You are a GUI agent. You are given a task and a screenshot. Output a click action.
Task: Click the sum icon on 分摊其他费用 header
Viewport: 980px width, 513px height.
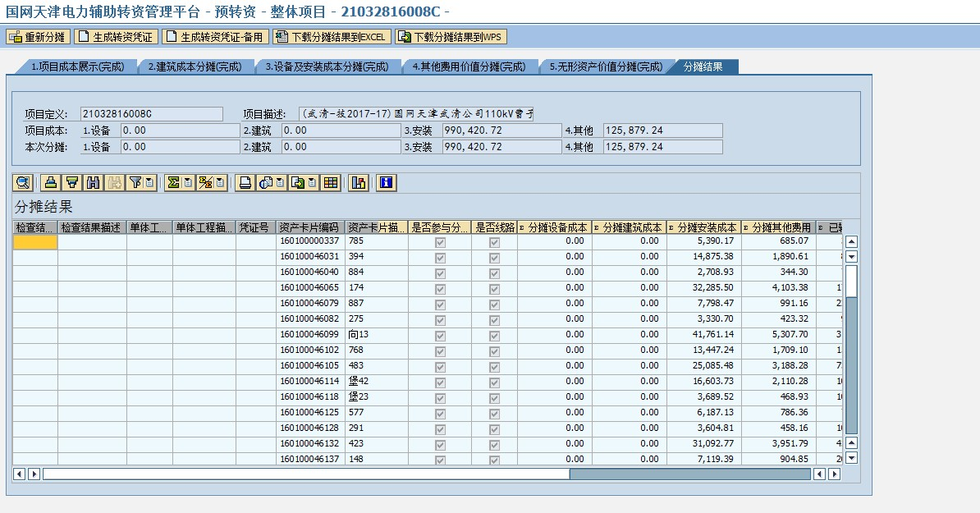pyautogui.click(x=746, y=228)
